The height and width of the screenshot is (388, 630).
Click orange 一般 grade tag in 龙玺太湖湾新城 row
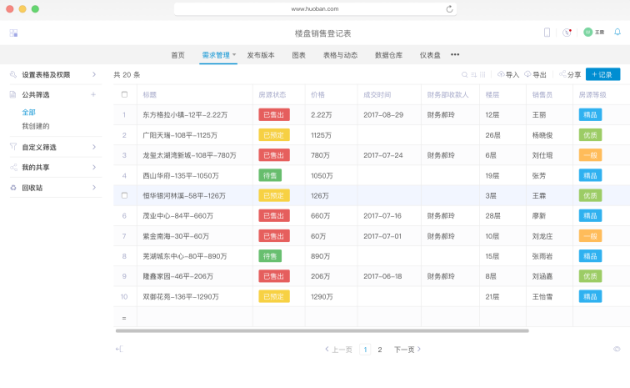[x=590, y=155]
